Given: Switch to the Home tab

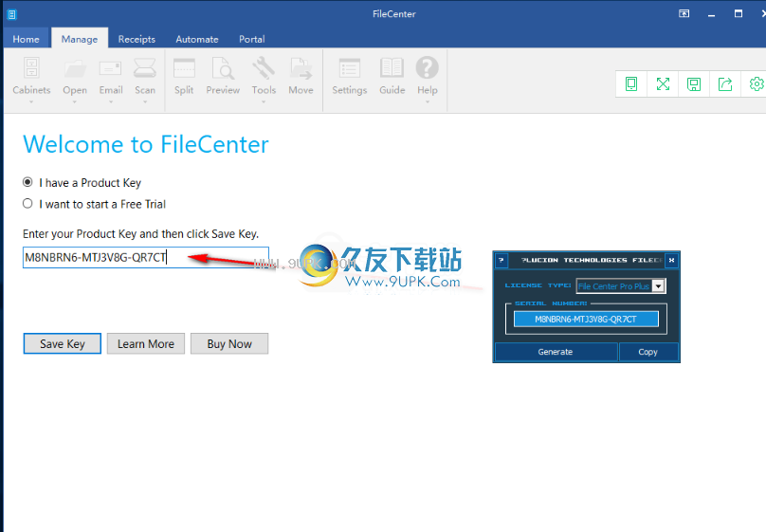Looking at the screenshot, I should [26, 39].
